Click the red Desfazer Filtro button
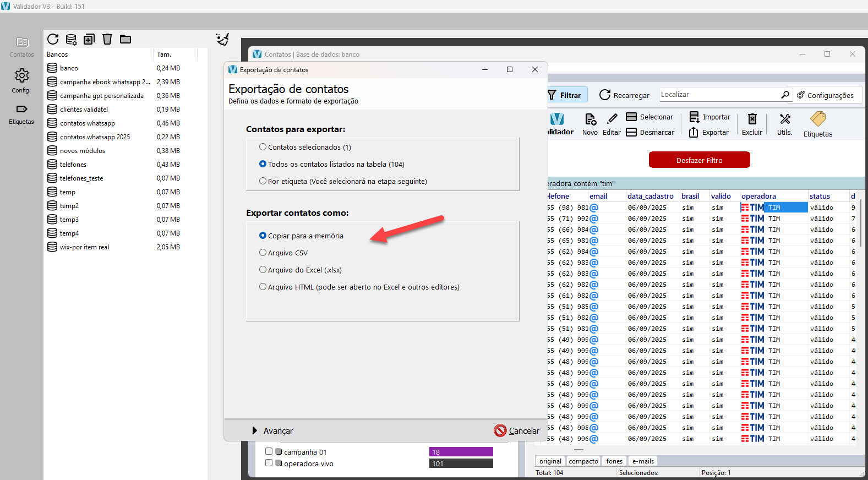868x480 pixels. coord(699,160)
